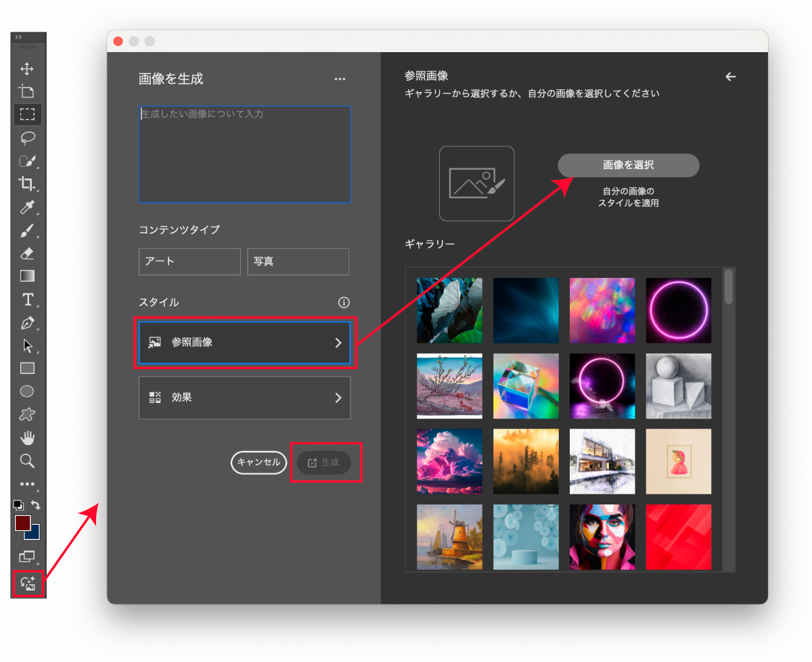The height and width of the screenshot is (662, 812).
Task: Select the Zoom magnifier tool
Action: (x=27, y=460)
